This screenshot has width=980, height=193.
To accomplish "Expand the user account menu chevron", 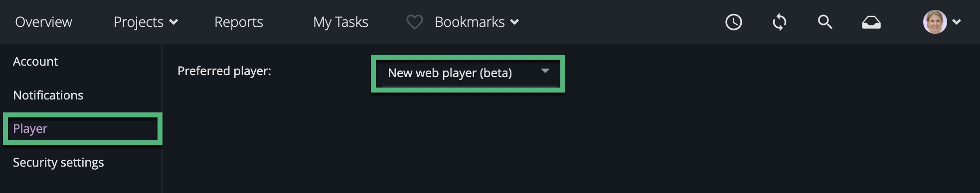I will 957,22.
